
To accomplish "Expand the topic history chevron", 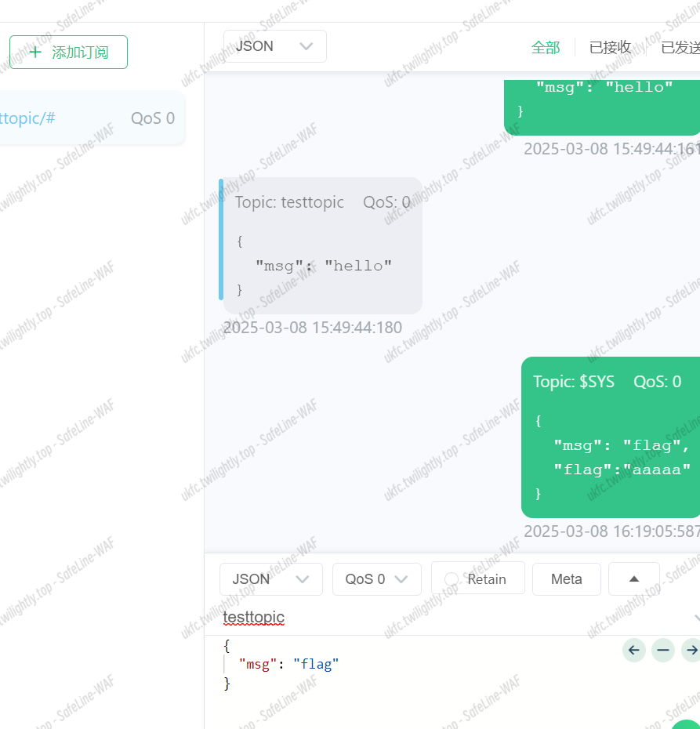I will pos(695,618).
